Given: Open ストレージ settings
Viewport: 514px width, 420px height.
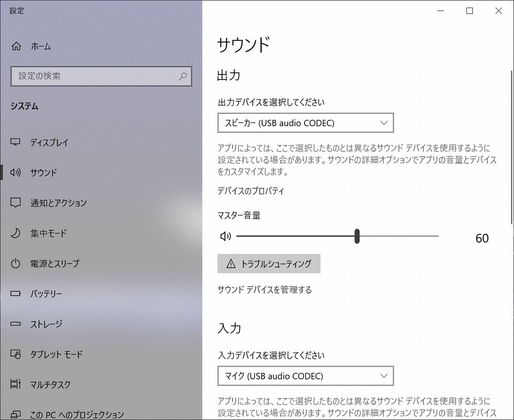Looking at the screenshot, I should [x=46, y=324].
